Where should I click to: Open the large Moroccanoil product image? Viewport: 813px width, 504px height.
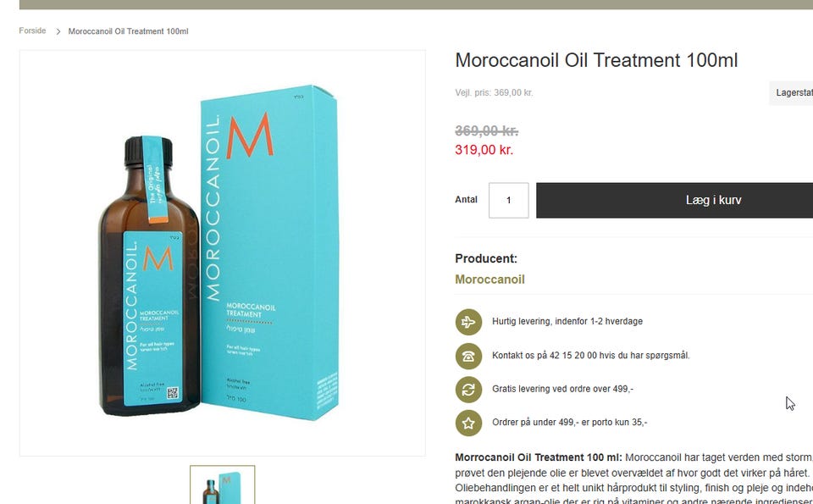click(x=223, y=253)
